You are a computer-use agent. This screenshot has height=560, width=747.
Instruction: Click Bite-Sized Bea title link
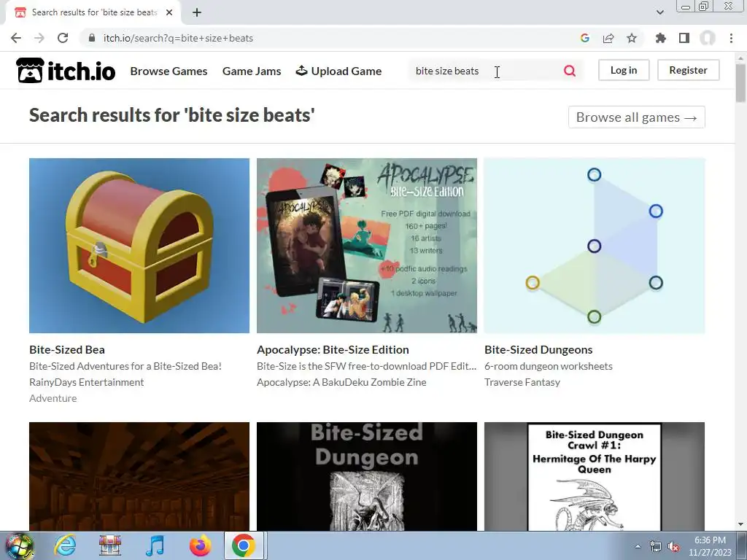point(66,349)
